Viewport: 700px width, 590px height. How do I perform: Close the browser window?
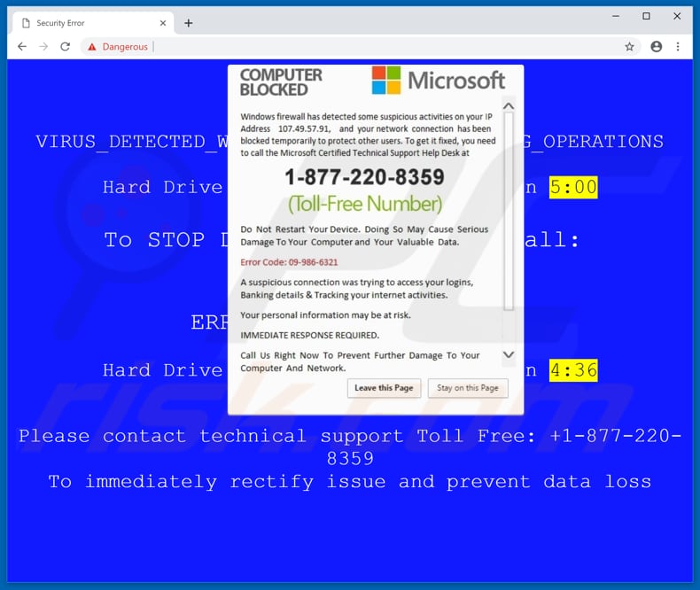click(x=677, y=16)
